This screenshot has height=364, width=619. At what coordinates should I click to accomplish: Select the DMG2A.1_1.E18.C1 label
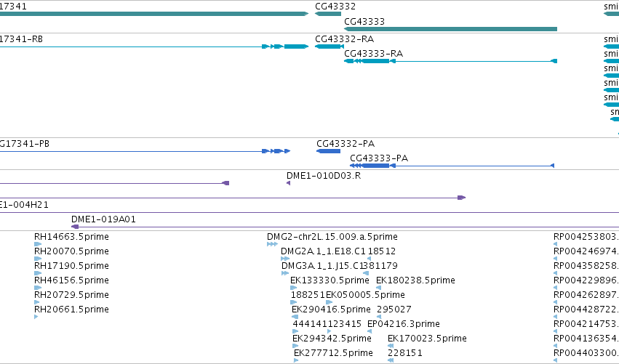(323, 251)
